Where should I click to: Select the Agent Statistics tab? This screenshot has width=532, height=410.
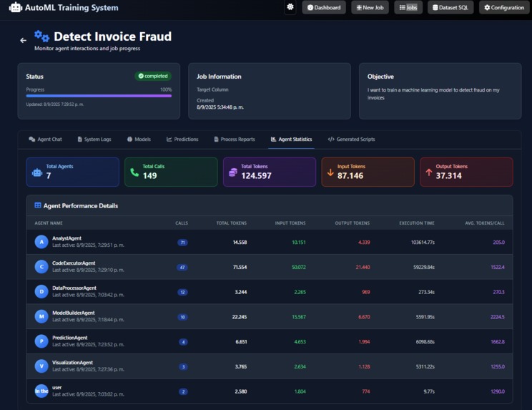click(292, 139)
